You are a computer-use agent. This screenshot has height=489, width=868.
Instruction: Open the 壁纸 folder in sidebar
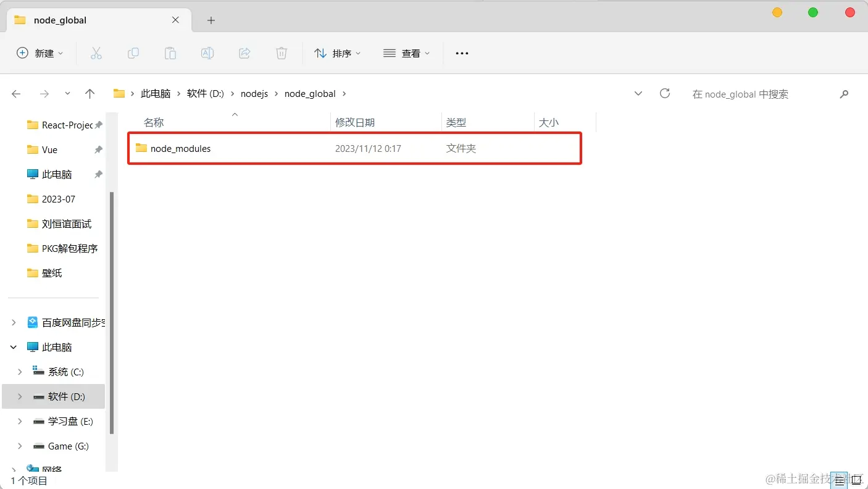click(x=44, y=273)
